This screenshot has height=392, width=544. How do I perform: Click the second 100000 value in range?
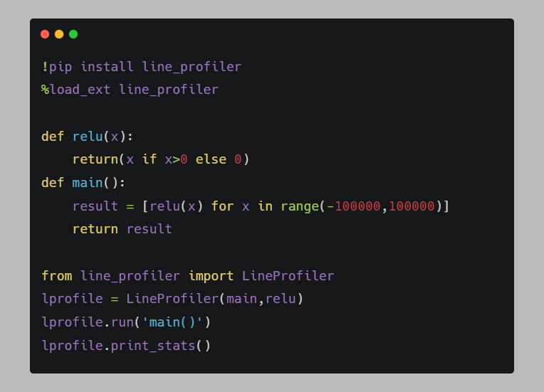pyautogui.click(x=412, y=206)
